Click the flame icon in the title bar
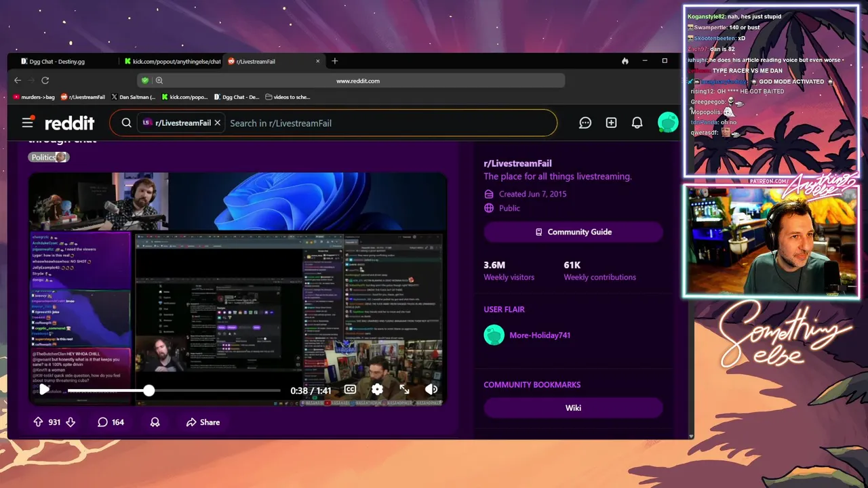868x488 pixels. 625,61
